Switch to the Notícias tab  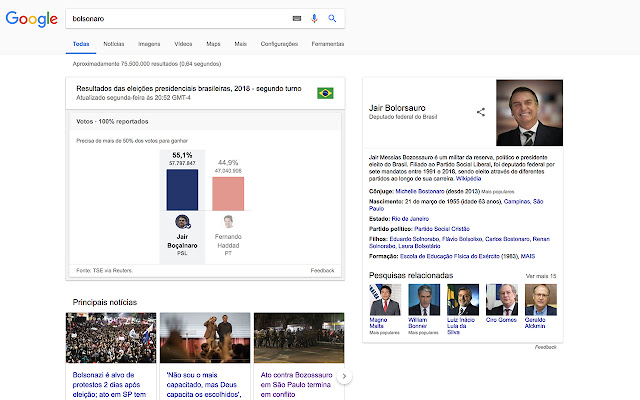coord(113,44)
